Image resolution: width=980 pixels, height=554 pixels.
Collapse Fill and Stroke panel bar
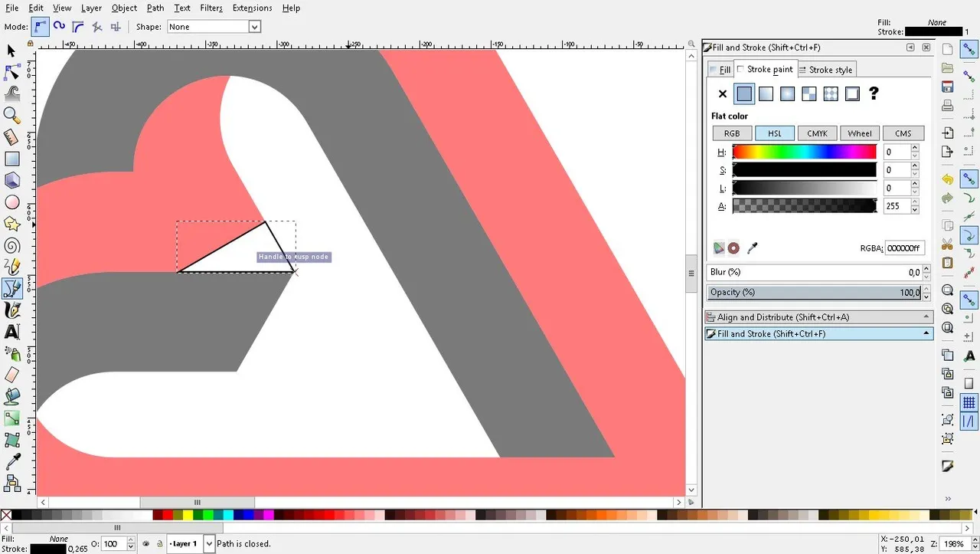pyautogui.click(x=818, y=334)
